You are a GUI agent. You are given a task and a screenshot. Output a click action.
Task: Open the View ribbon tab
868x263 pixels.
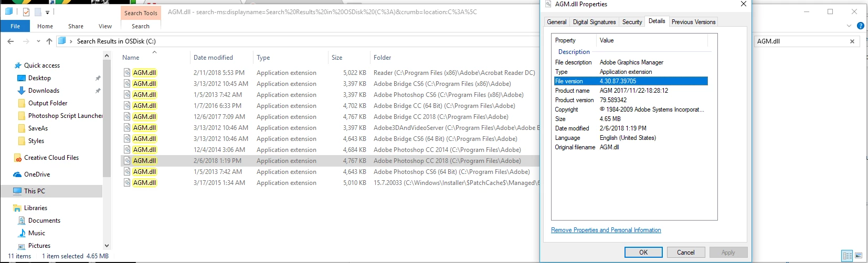[105, 26]
